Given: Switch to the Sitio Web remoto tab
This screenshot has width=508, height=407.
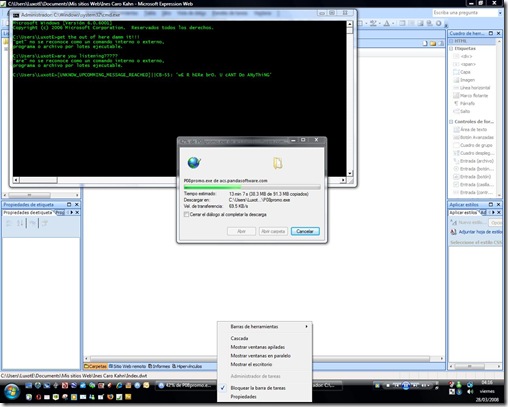Looking at the screenshot, I should [x=127, y=366].
